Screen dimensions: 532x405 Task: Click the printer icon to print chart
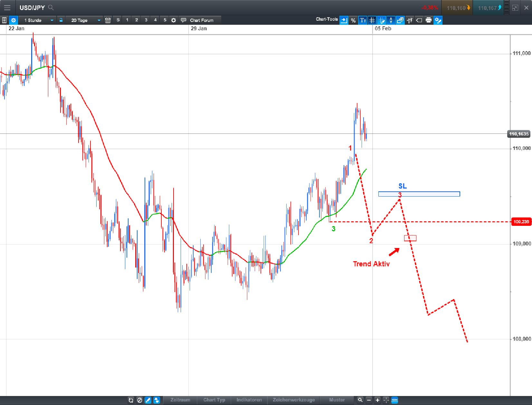(429, 20)
